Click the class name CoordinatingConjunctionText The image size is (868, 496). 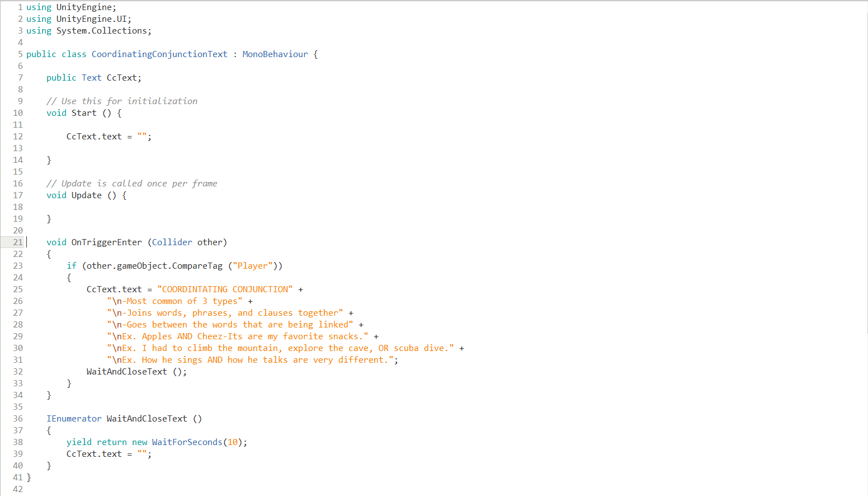click(x=159, y=54)
